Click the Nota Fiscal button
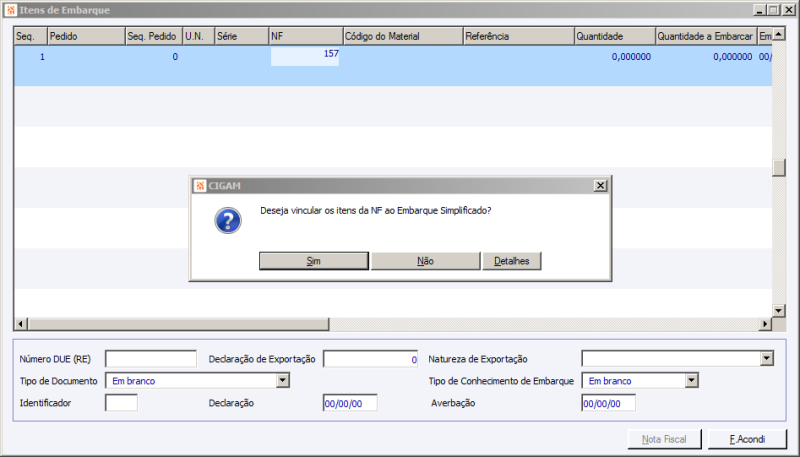The image size is (800, 457). [x=664, y=439]
